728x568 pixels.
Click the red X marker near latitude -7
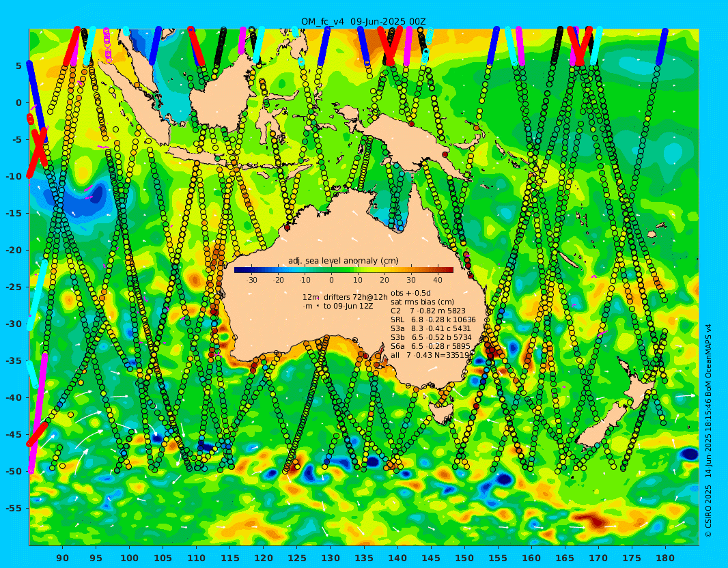point(38,147)
